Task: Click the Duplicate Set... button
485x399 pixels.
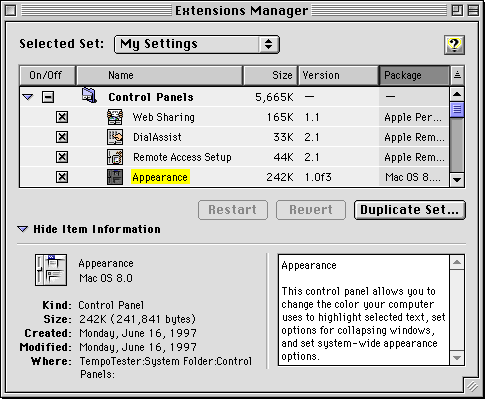Action: (410, 210)
